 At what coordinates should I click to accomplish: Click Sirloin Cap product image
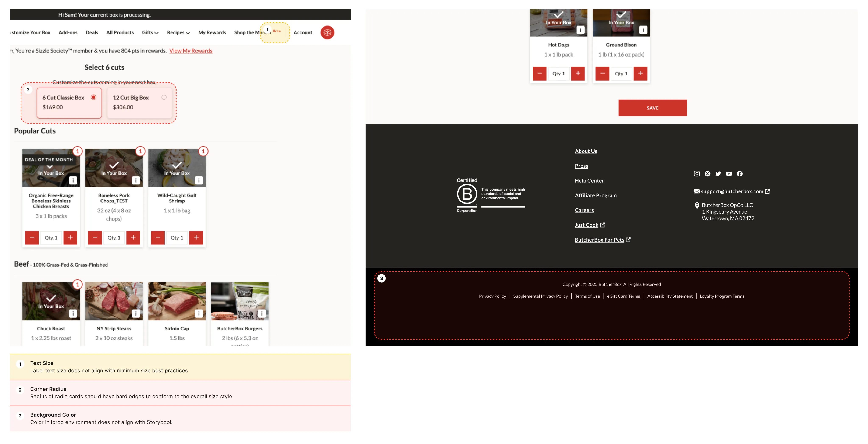(177, 301)
